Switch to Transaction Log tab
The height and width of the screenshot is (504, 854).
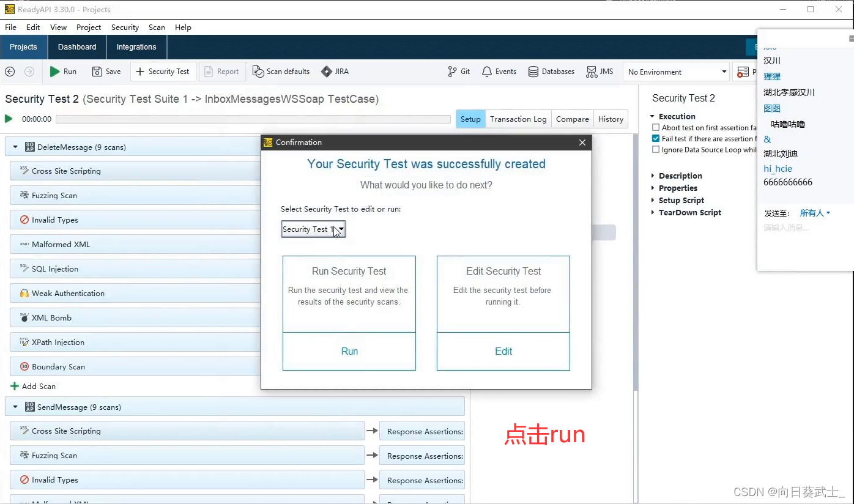tap(518, 119)
